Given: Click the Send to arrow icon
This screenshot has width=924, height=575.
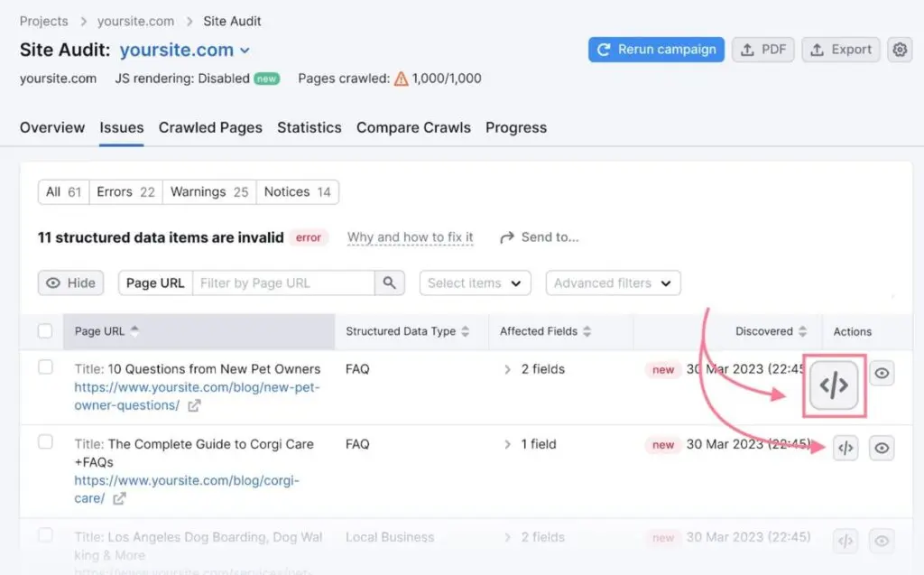Looking at the screenshot, I should [x=506, y=237].
